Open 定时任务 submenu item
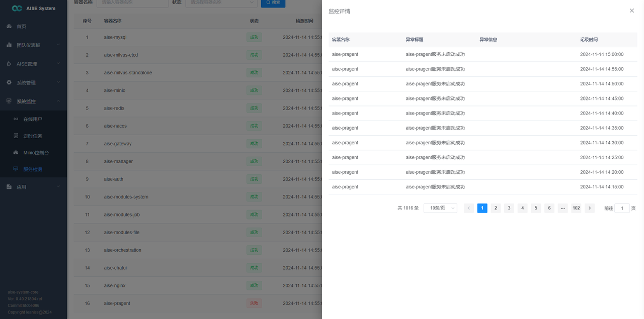 [x=33, y=136]
